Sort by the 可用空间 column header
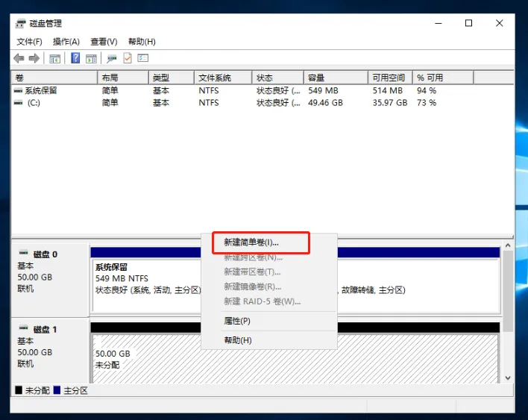The height and width of the screenshot is (420, 528). [390, 78]
